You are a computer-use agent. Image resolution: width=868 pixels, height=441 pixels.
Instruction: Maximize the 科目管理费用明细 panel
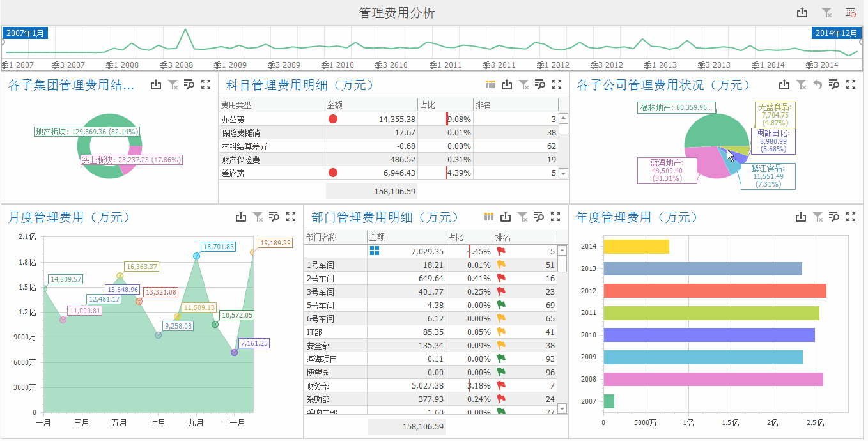click(557, 84)
